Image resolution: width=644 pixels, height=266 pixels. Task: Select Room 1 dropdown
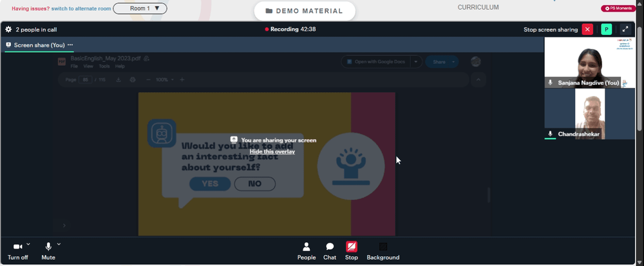pos(140,8)
